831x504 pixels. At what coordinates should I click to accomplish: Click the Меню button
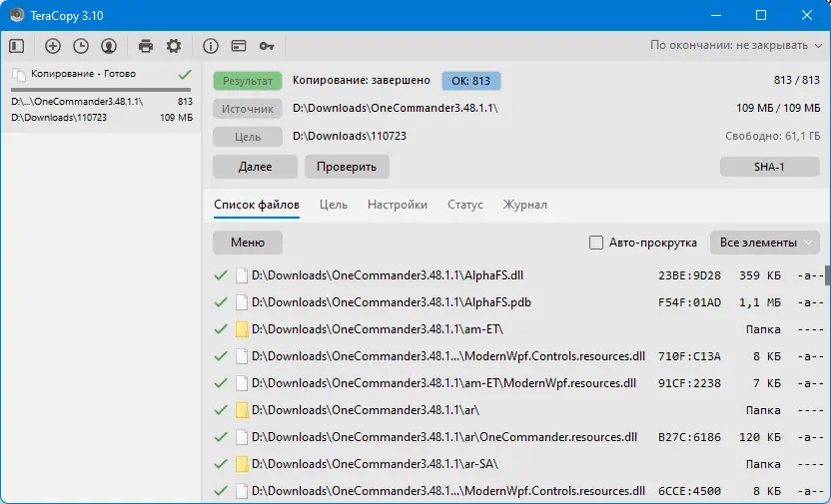point(248,243)
